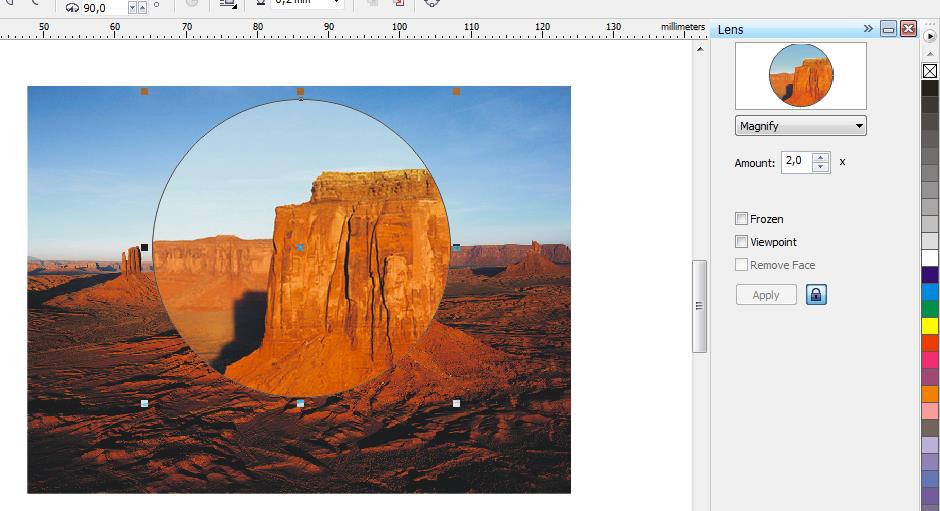Click the Lens docker title text

(730, 29)
